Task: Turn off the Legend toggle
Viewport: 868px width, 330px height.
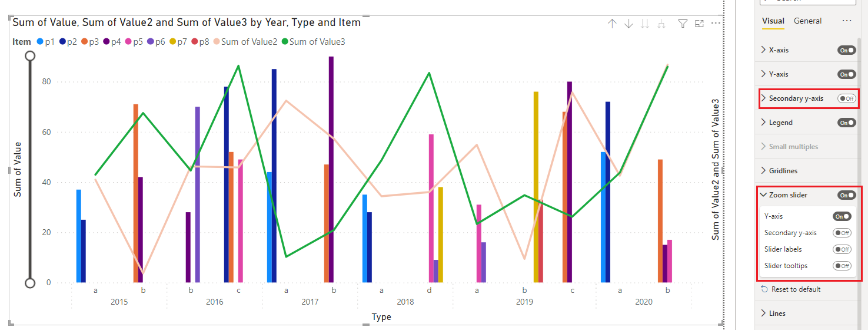Action: pyautogui.click(x=847, y=123)
